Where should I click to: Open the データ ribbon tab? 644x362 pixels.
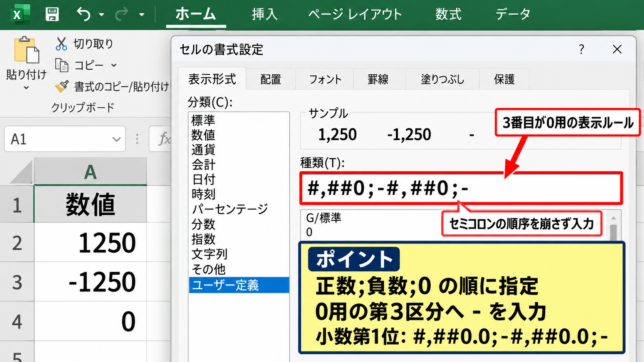(x=513, y=14)
